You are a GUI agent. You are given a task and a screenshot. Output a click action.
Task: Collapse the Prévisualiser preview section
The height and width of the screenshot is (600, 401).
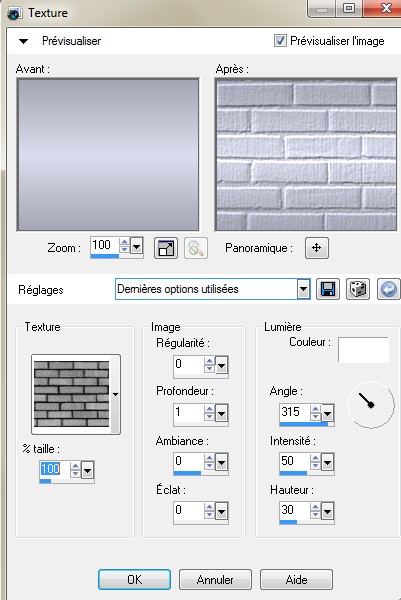(x=24, y=41)
